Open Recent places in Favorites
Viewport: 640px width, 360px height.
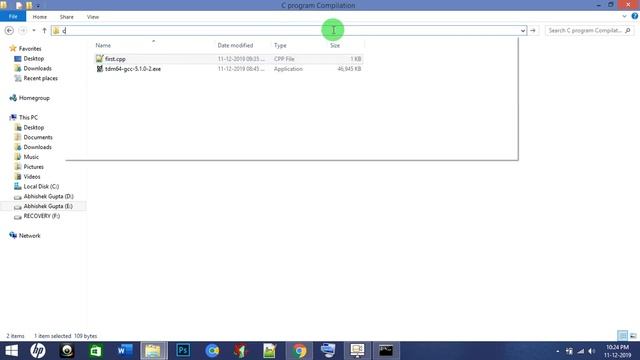point(40,78)
